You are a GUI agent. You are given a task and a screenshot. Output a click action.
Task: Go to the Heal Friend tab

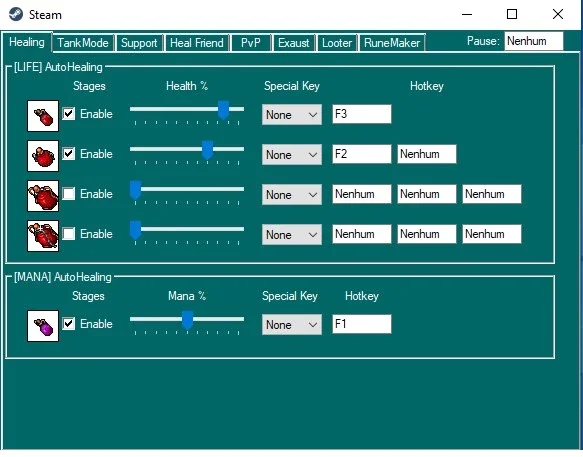(197, 43)
